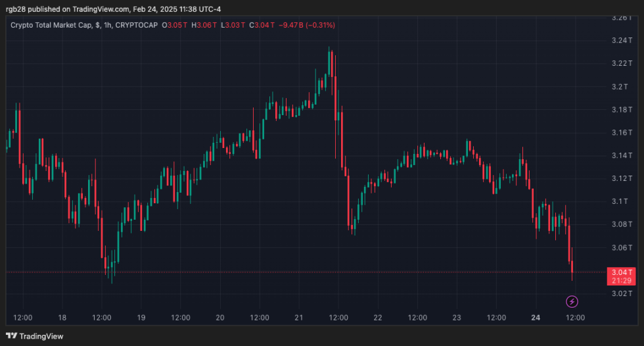Click the CRYPTOCAP exchange label
644x346 pixels.
tap(139, 25)
